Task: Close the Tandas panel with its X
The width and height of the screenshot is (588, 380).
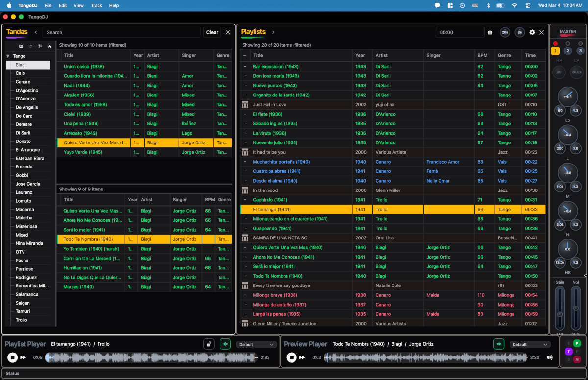Action: [x=228, y=32]
